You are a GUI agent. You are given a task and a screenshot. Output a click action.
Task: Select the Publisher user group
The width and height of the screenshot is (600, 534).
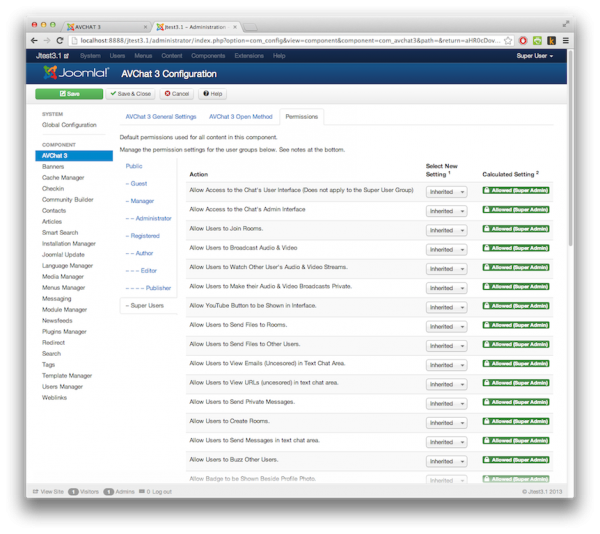coord(148,288)
